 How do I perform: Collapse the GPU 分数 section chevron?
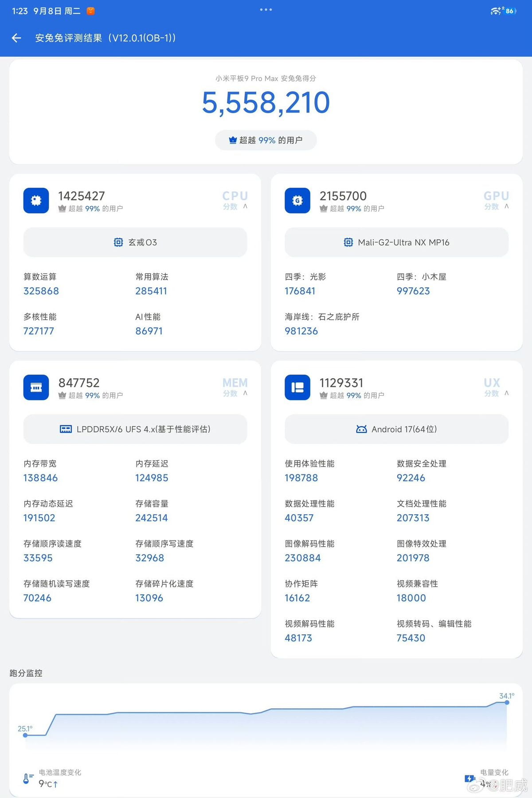[x=507, y=206]
